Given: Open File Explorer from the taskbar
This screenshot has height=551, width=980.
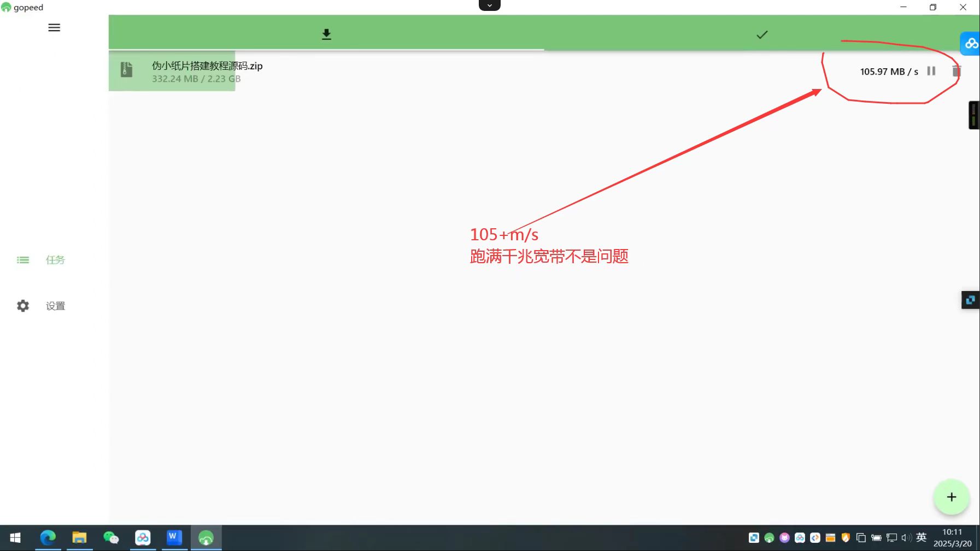Looking at the screenshot, I should [79, 538].
